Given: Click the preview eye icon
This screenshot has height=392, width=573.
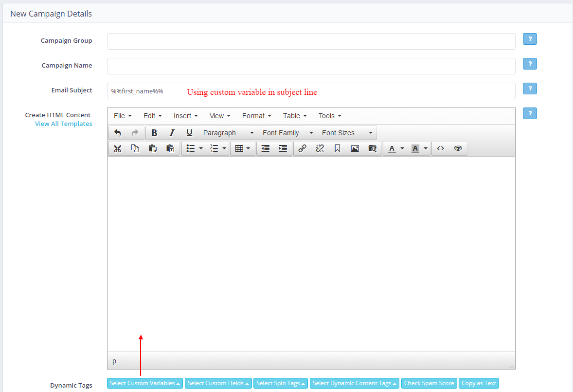Looking at the screenshot, I should point(458,148).
